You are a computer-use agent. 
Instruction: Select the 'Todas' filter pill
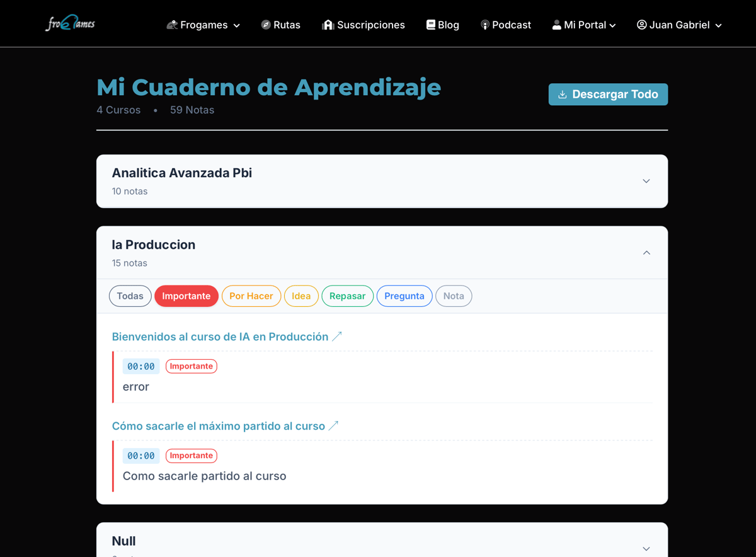(x=130, y=296)
